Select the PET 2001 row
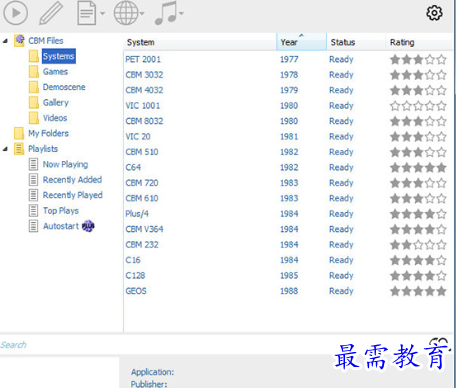 (288, 59)
